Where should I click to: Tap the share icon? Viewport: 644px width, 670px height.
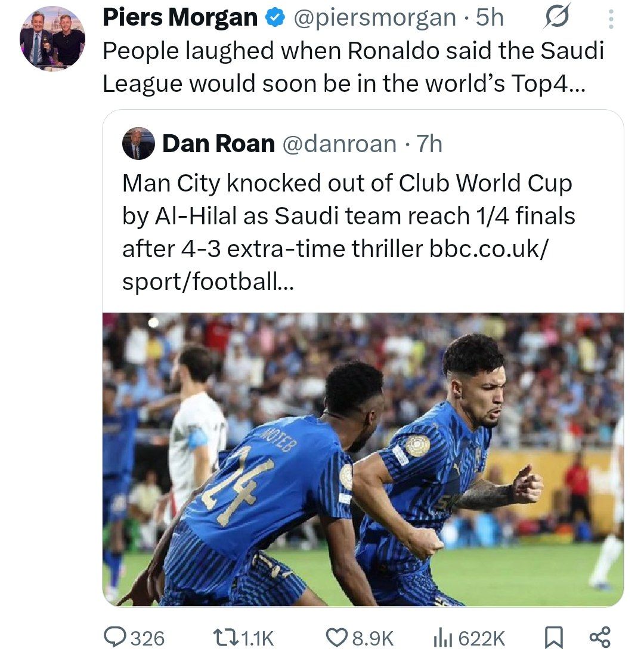[599, 638]
